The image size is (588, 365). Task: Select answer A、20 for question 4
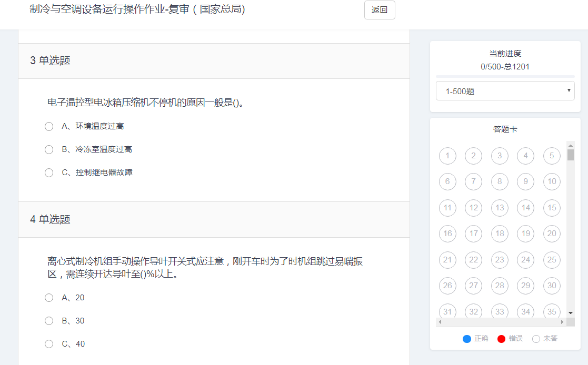(49, 298)
